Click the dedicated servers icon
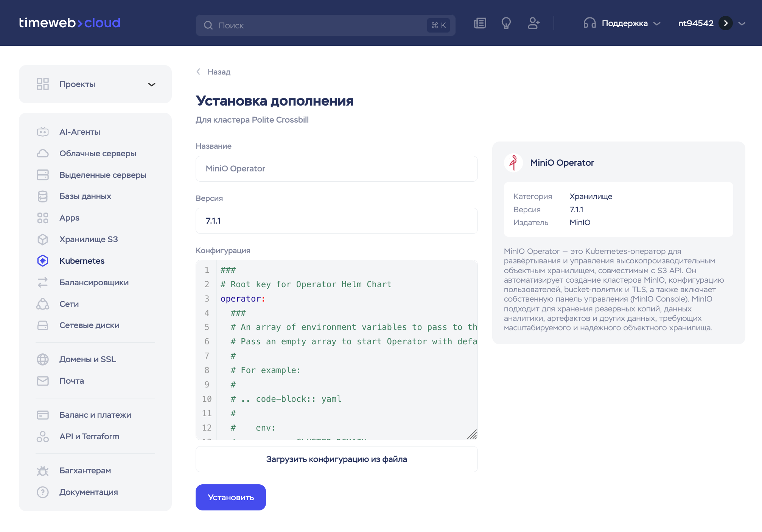The width and height of the screenshot is (762, 532). (43, 175)
